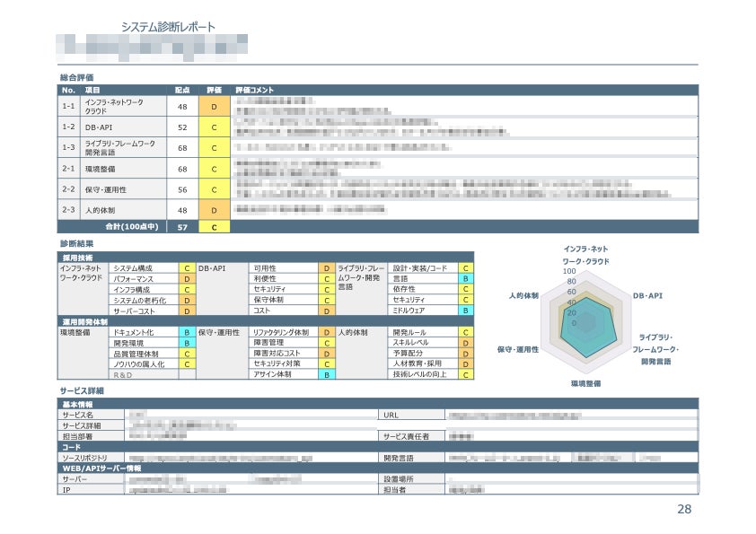Click the システム診断レポート title

click(x=168, y=27)
